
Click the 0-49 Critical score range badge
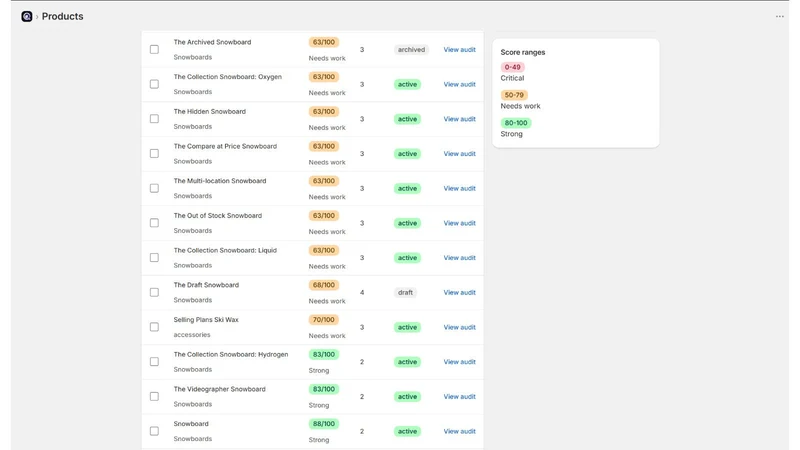512,67
